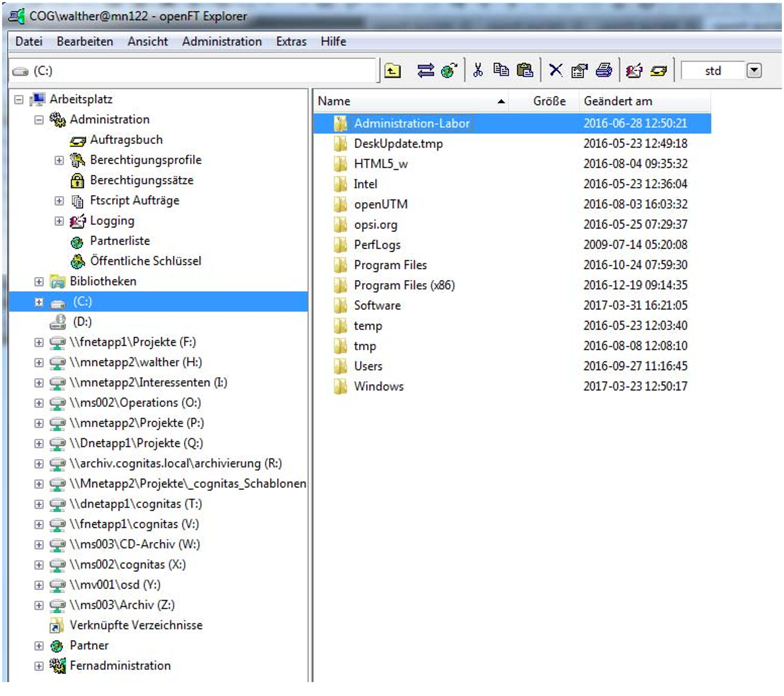Click the Paste clipboard icon
This screenshot has width=784, height=696.
pyautogui.click(x=524, y=70)
